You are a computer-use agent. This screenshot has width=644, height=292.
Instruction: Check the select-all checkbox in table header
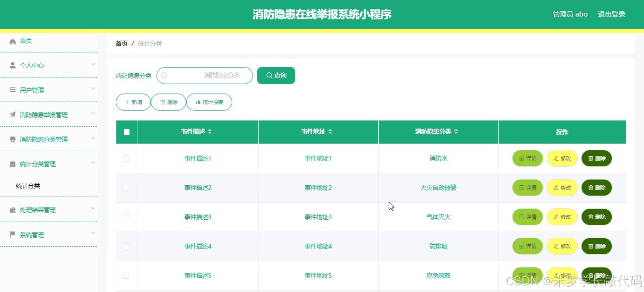126,132
